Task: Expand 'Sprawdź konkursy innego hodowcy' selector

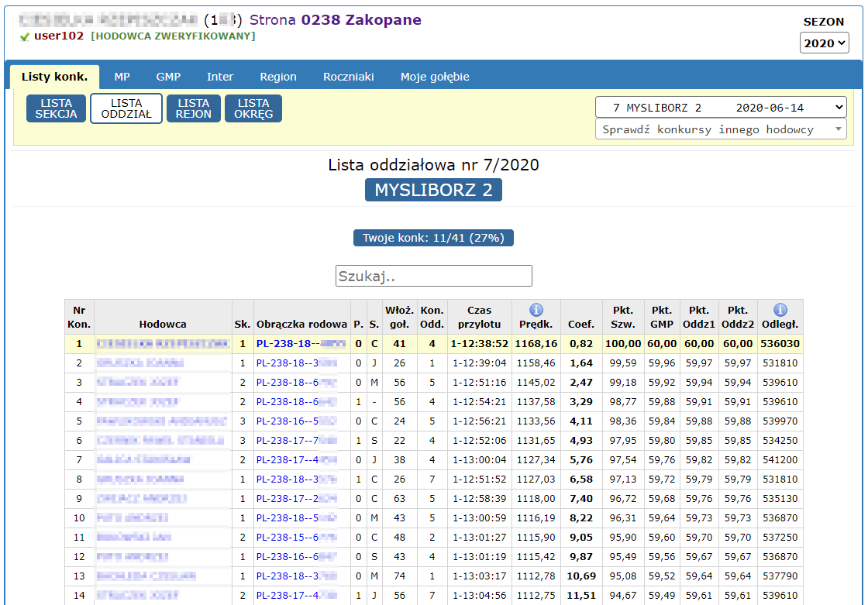Action: pyautogui.click(x=720, y=129)
